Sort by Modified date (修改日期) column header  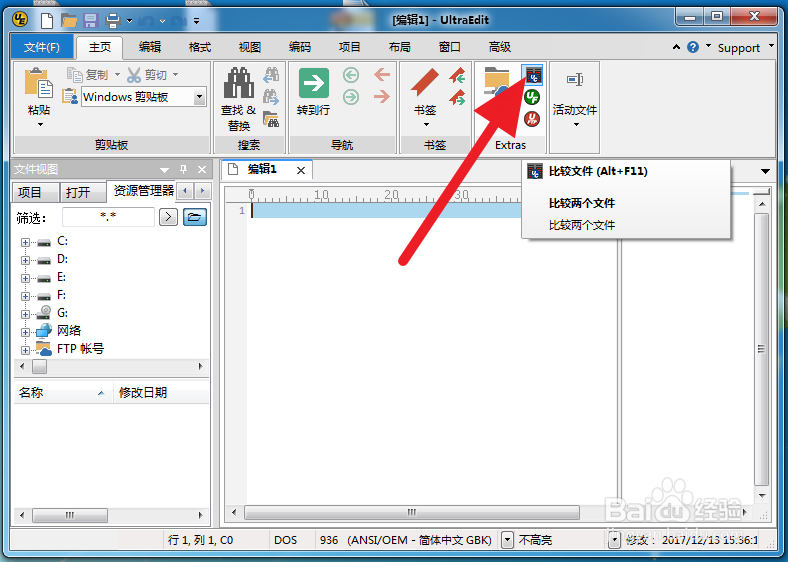(161, 393)
